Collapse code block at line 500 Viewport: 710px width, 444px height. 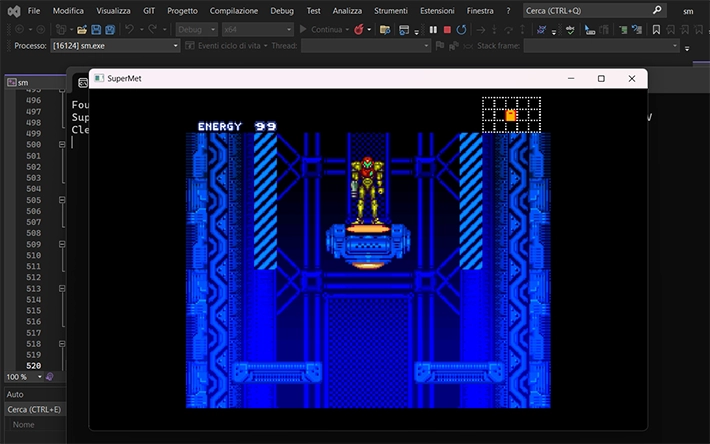pos(62,144)
